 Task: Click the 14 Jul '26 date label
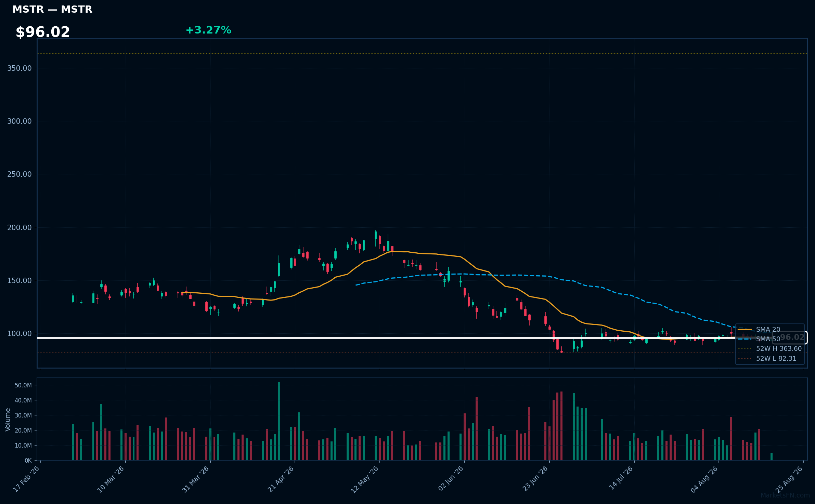pyautogui.click(x=621, y=478)
